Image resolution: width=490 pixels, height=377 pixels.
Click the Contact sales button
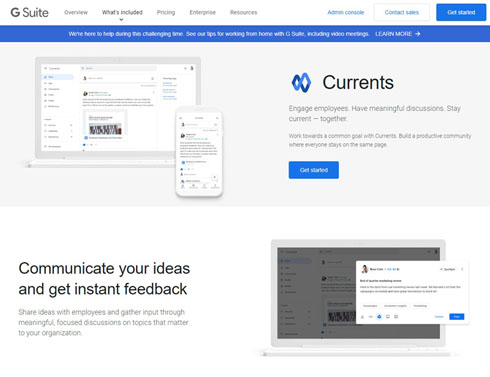pyautogui.click(x=402, y=12)
